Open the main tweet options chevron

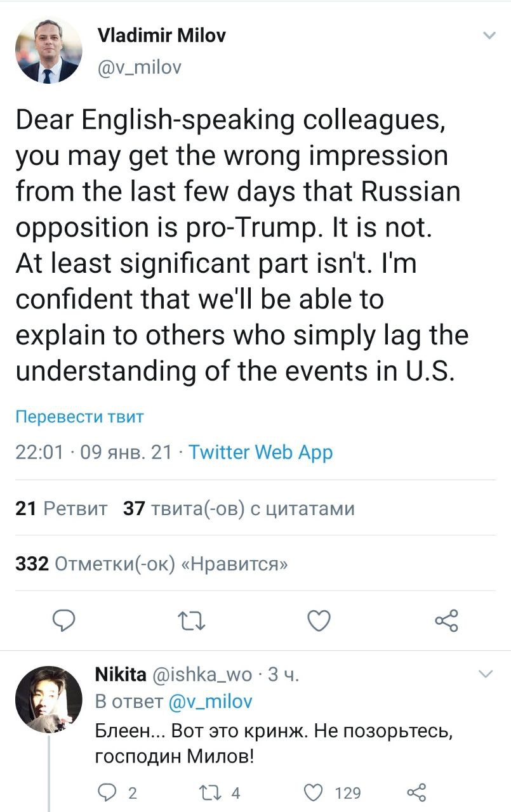(488, 36)
